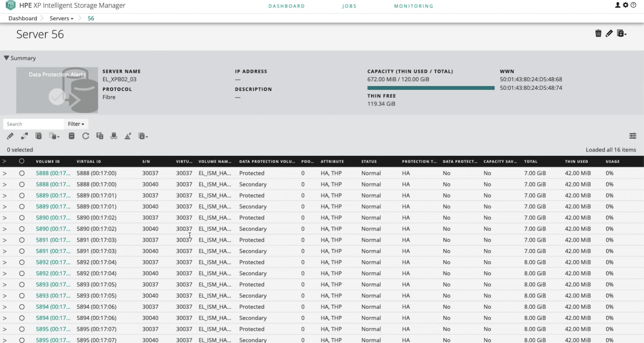
Task: Click the cylinder with minus icon in toolbar
Action: (x=72, y=136)
